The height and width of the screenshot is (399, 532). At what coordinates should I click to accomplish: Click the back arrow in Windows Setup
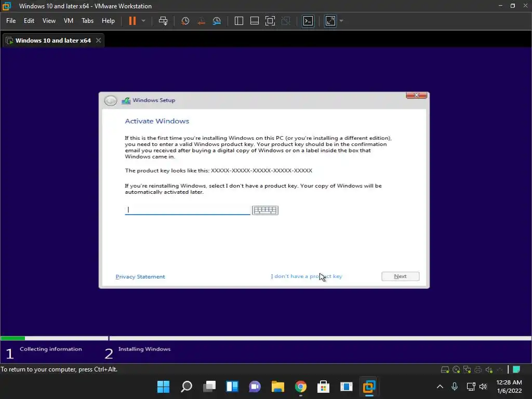111,100
